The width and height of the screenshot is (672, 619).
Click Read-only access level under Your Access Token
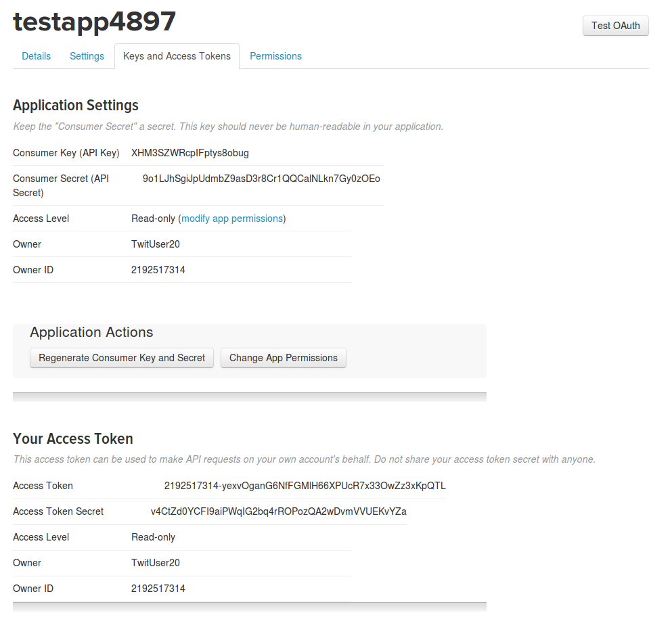click(x=153, y=537)
